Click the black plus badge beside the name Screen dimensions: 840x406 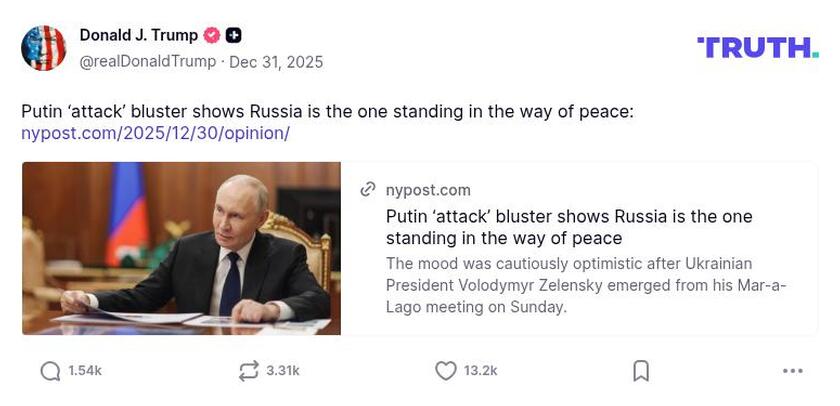pos(234,36)
